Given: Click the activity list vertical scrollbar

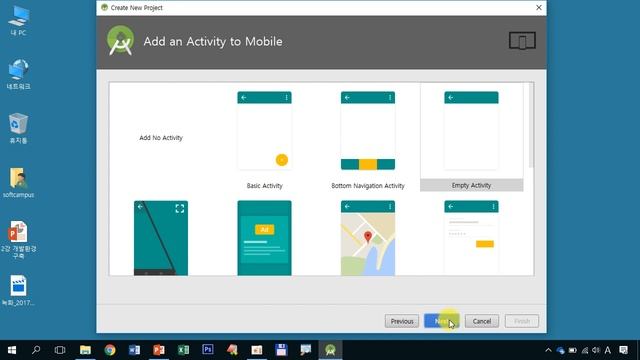Looking at the screenshot, I should coord(531,125).
